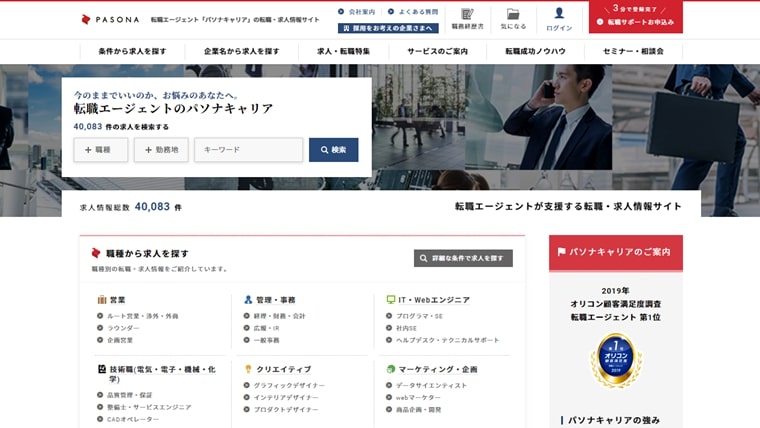Click 詳細な条件で求人を探す button

tap(463, 258)
